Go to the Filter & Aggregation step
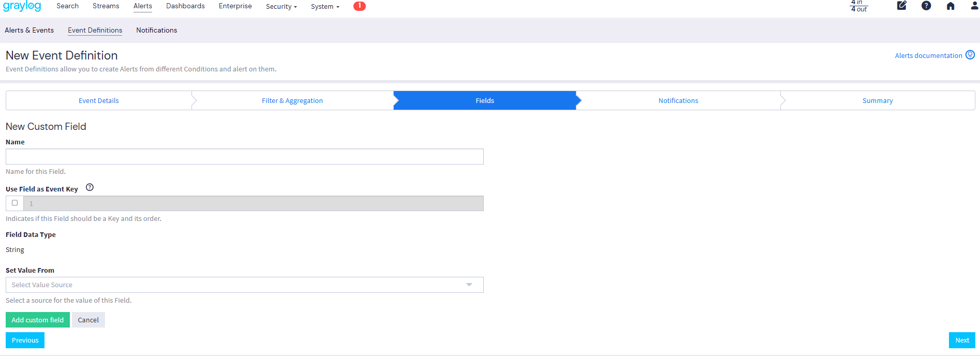This screenshot has width=980, height=356. click(292, 101)
